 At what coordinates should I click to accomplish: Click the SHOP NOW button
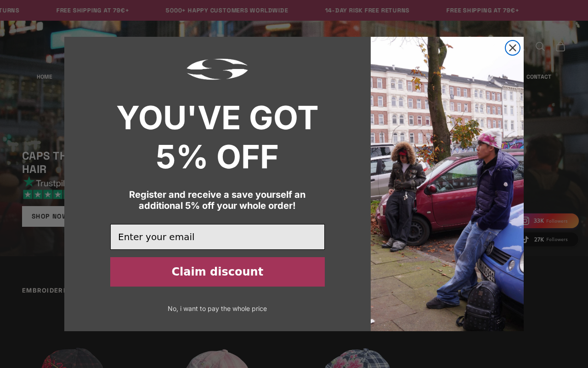coord(44,216)
